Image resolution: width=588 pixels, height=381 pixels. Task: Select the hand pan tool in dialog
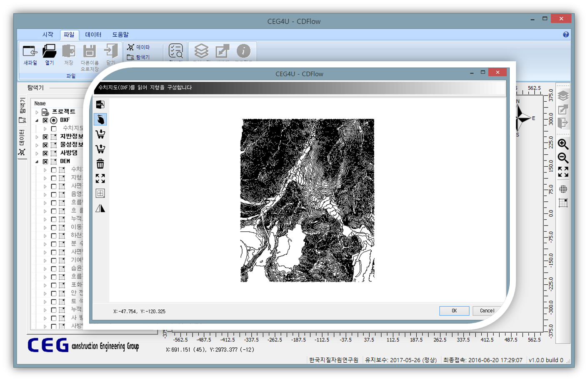tap(100, 120)
